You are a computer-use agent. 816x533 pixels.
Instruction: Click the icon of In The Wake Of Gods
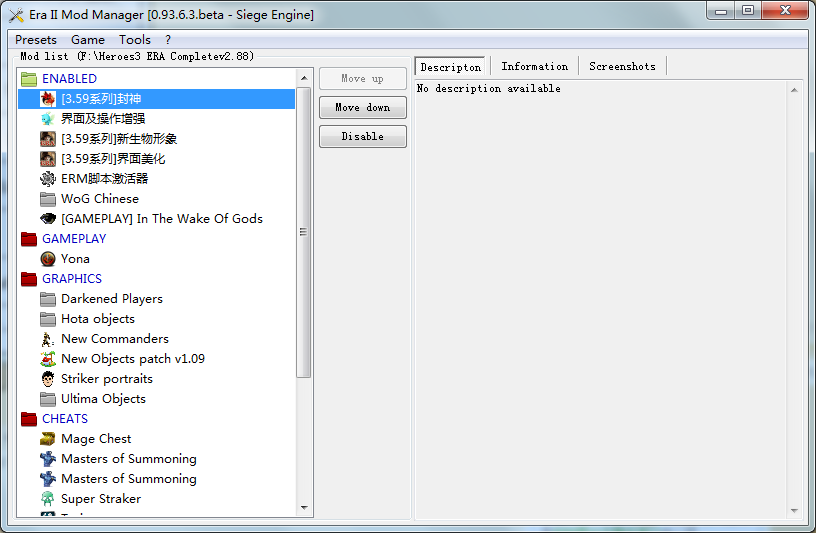coord(48,219)
